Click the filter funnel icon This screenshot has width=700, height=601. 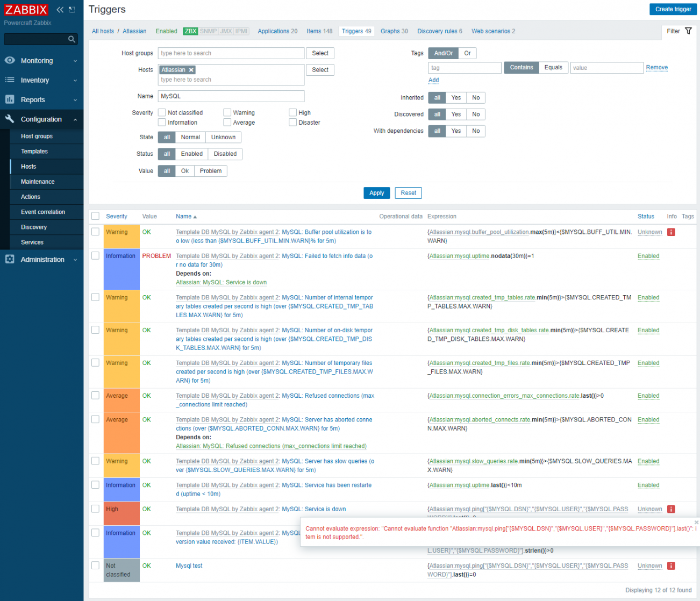[688, 31]
